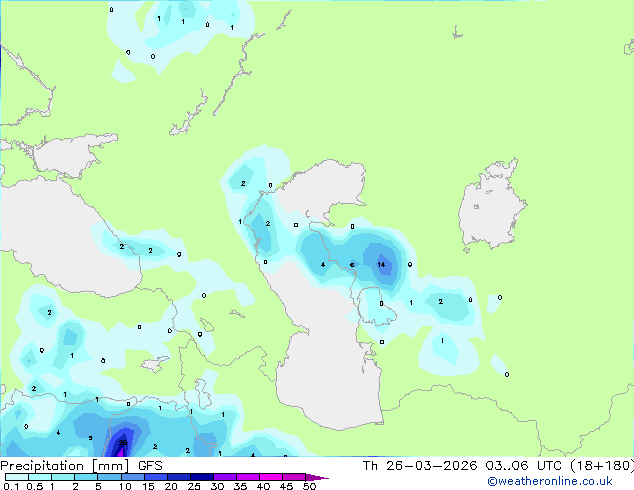Click the 0.1–0.5 mm legend swatch

(x=17, y=477)
